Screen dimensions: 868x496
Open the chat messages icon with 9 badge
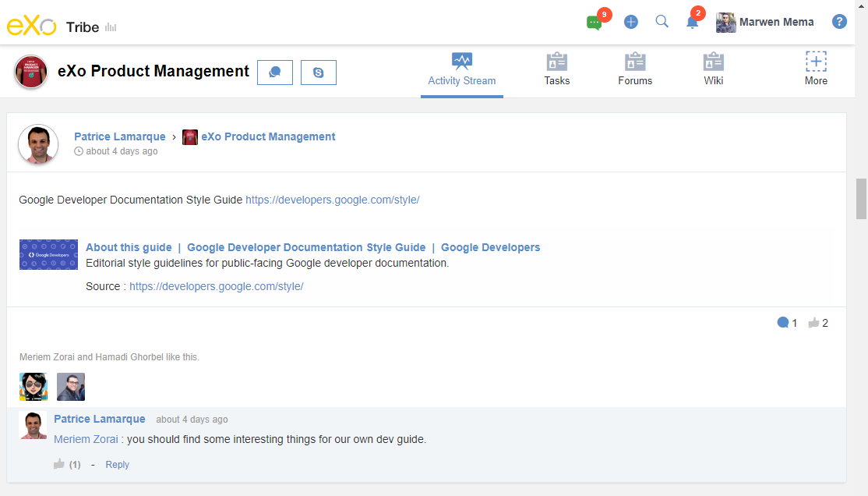[x=594, y=23]
